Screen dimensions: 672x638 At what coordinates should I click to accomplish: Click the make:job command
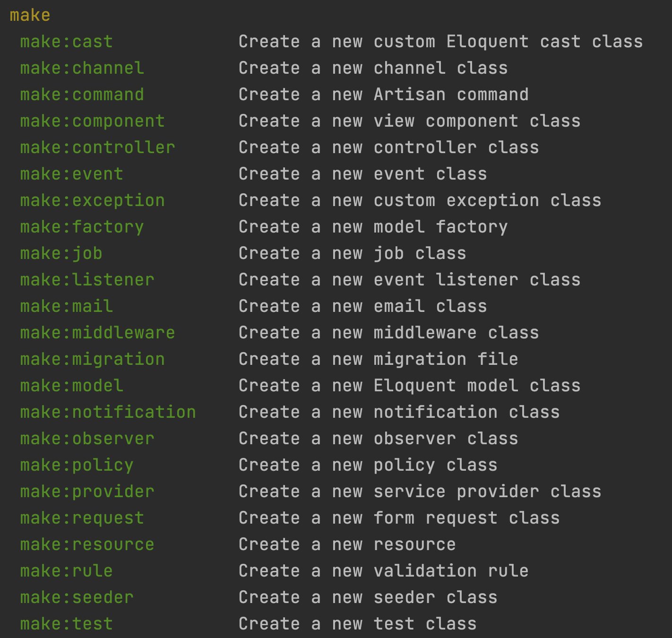click(x=61, y=253)
